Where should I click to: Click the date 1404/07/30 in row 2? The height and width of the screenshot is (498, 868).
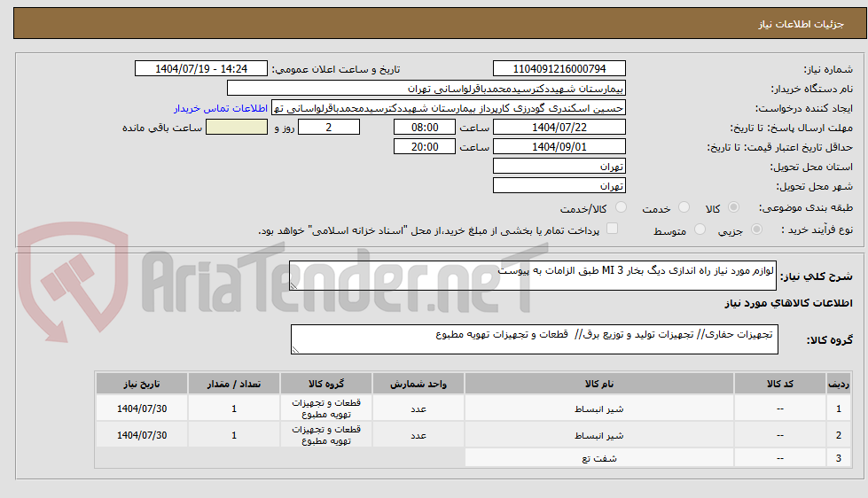click(x=142, y=435)
